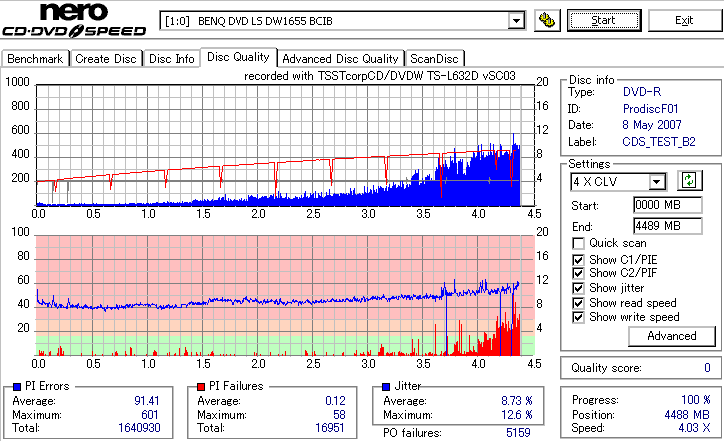Click the Exit button

[x=684, y=21]
